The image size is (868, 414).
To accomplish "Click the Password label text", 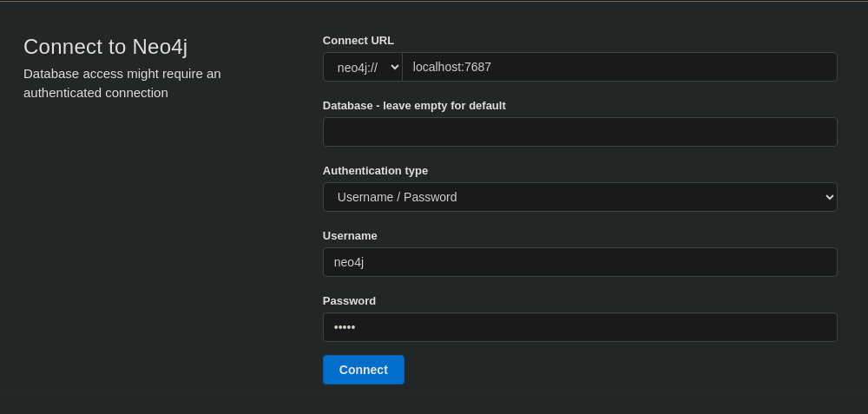I will [x=349, y=300].
